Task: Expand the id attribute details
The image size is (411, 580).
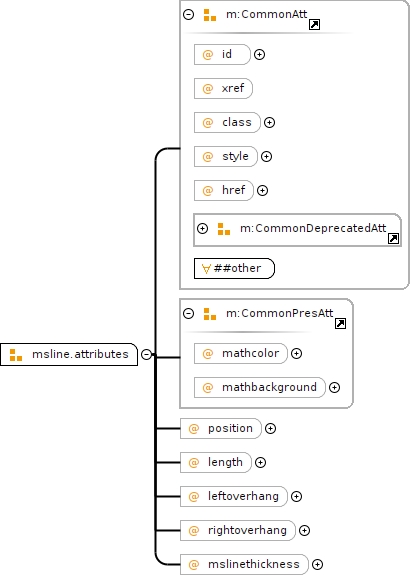Action: (x=259, y=55)
